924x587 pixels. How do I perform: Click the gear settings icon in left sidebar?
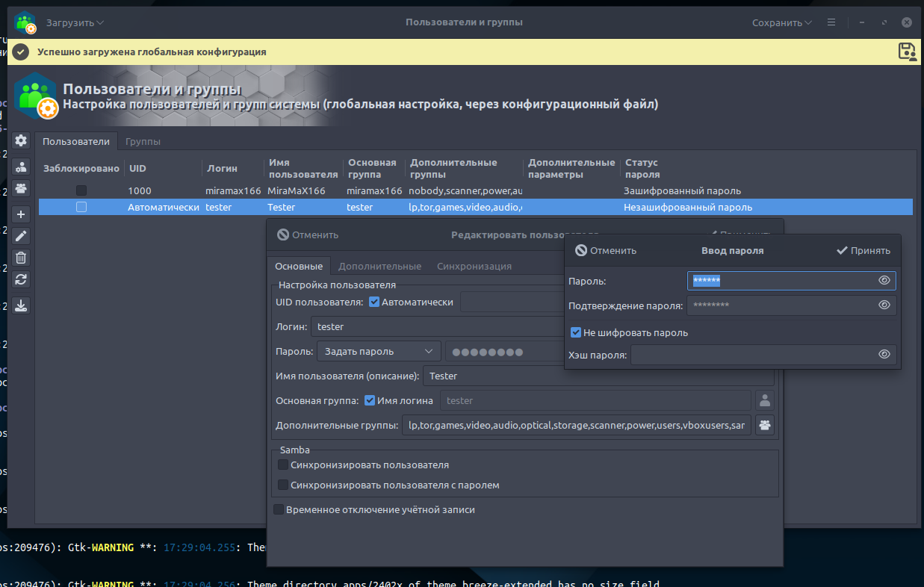click(x=21, y=140)
